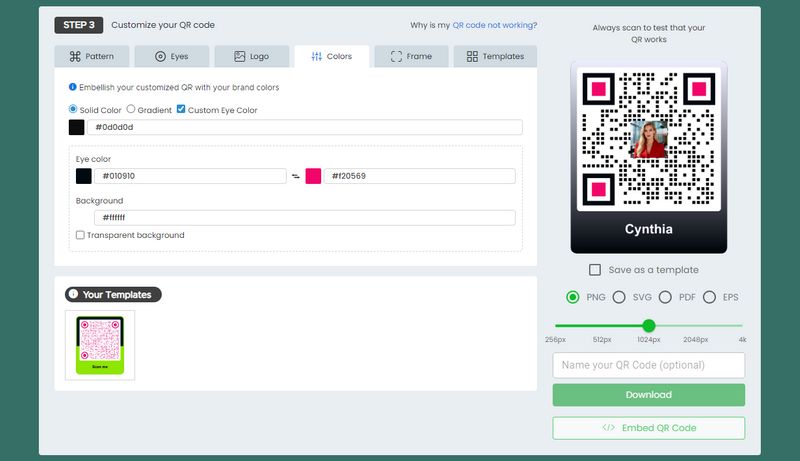800x461 pixels.
Task: Click the swap eye colors icon
Action: pos(296,176)
